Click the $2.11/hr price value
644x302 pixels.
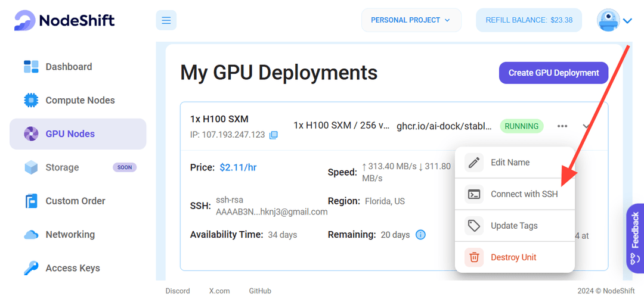tap(238, 167)
